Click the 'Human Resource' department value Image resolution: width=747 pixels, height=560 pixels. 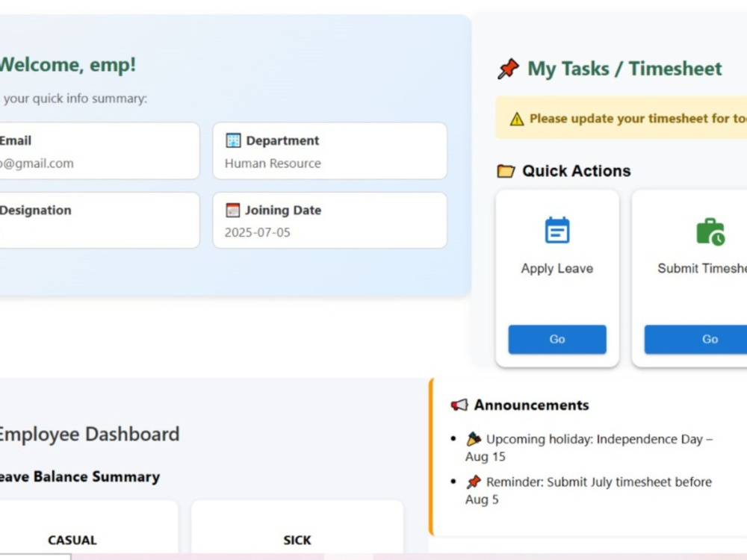click(273, 164)
